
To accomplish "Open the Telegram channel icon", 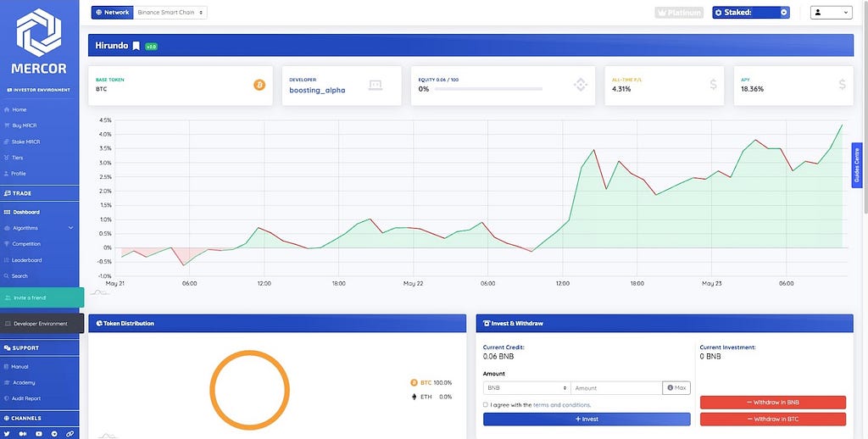I will point(54,433).
